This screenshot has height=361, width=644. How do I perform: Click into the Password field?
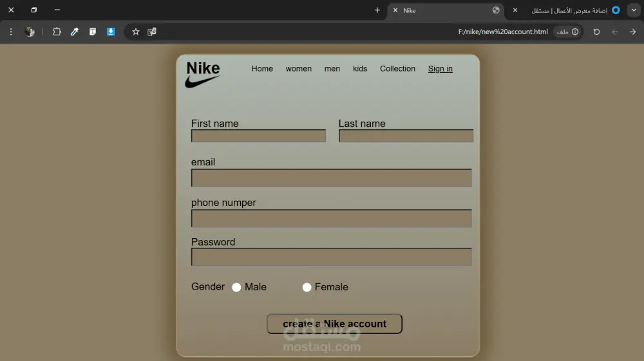click(332, 257)
